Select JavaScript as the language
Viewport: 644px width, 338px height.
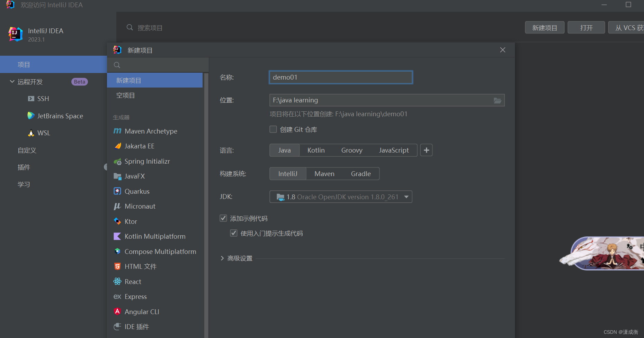pos(394,150)
